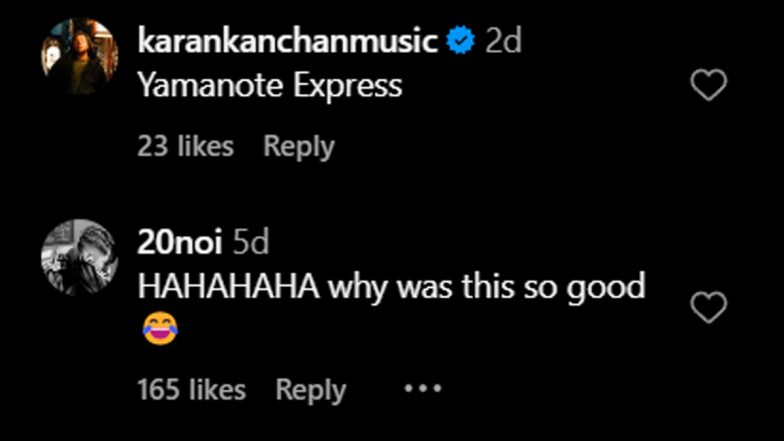784x441 pixels.
Task: View who gave the 23 likes
Action: [185, 146]
